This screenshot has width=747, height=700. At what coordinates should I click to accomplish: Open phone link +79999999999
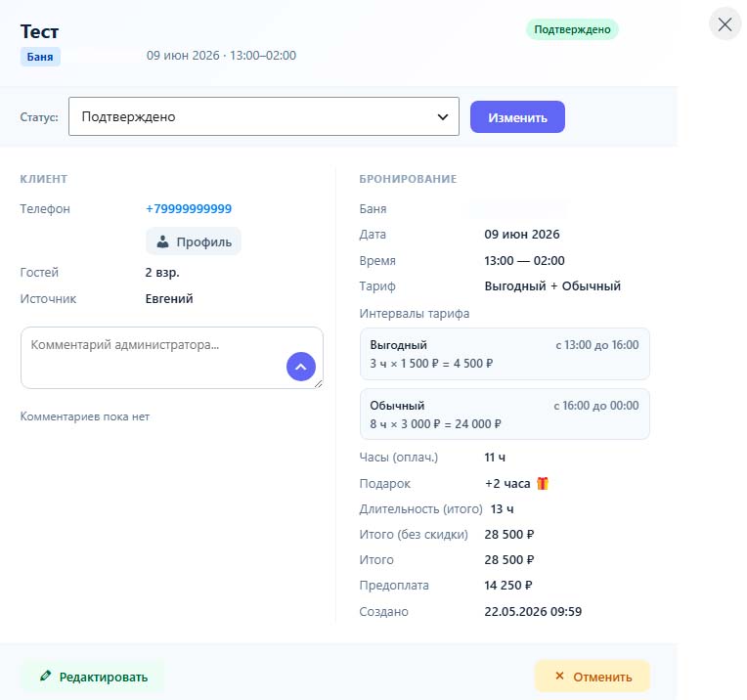[189, 208]
